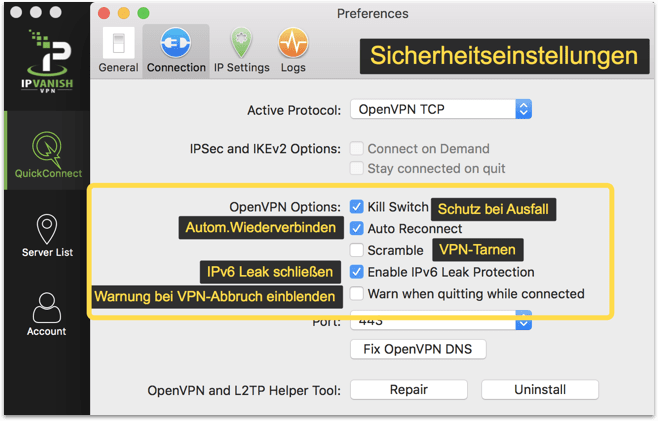658x421 pixels.
Task: Toggle Enable IPv6 Leak Protection checkbox
Action: 357,272
